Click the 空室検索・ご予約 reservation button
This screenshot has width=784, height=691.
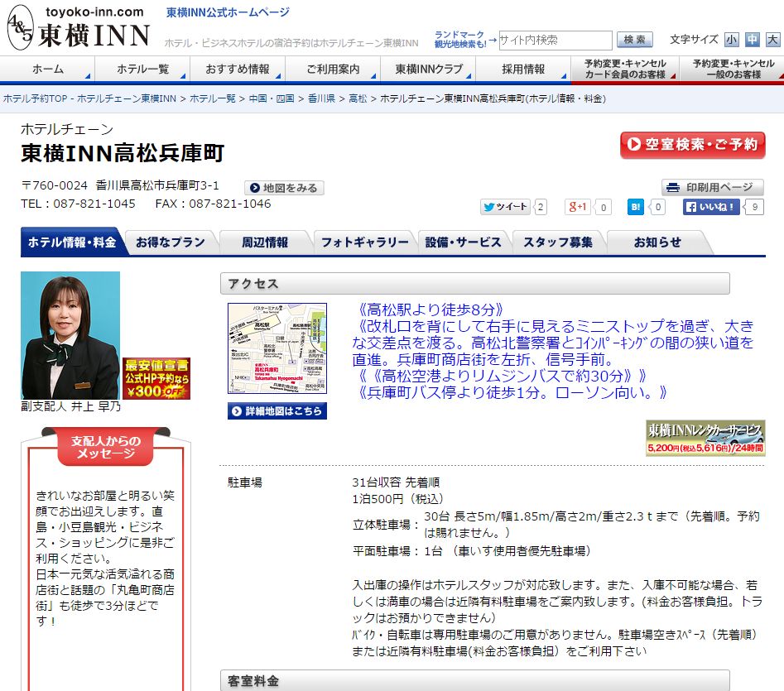(692, 145)
